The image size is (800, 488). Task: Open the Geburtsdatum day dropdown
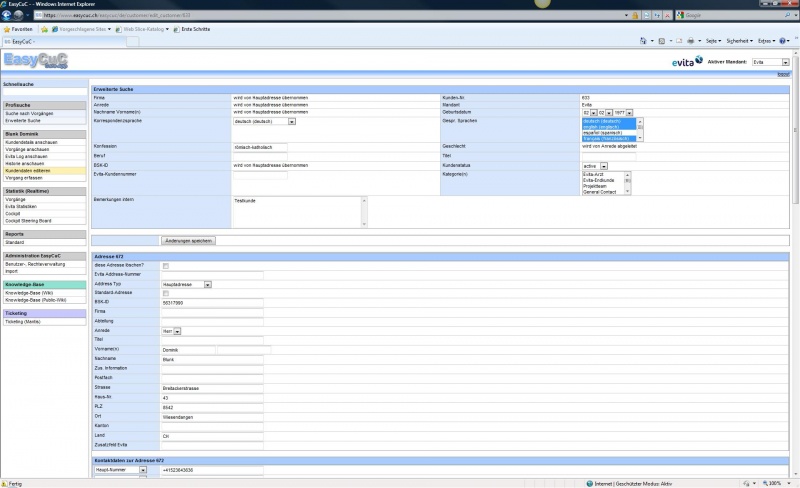(x=589, y=112)
